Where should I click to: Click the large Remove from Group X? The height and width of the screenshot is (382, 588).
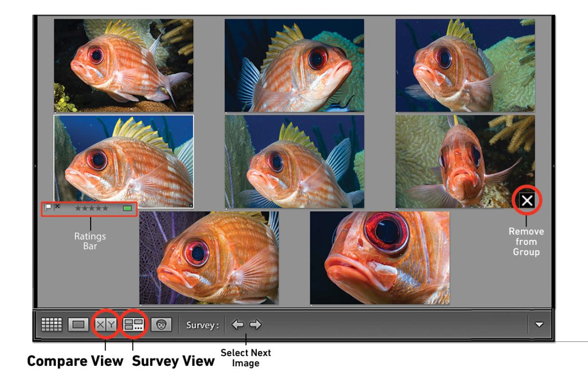coord(527,201)
